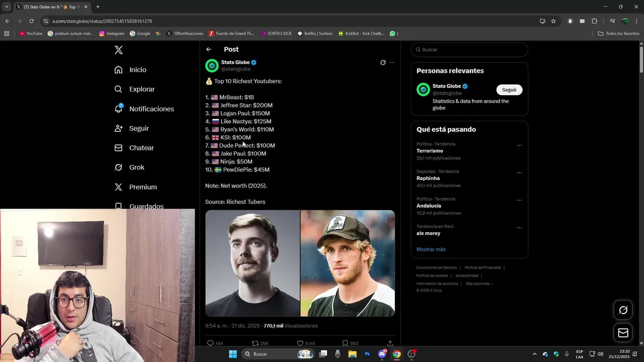Open Todos los favoritos folder
Screen dimensions: 644x362
pos(618,34)
